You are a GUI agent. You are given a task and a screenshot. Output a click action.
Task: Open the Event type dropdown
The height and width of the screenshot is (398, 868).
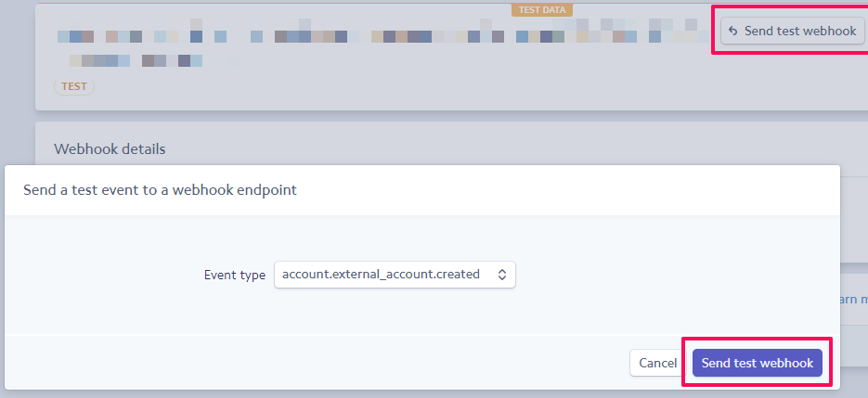point(395,275)
